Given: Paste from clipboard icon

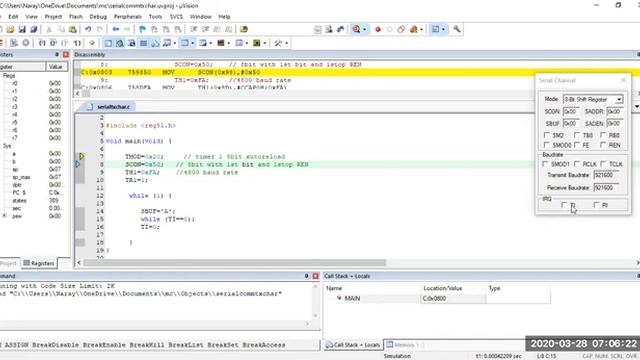Looking at the screenshot, I should coord(73,29).
